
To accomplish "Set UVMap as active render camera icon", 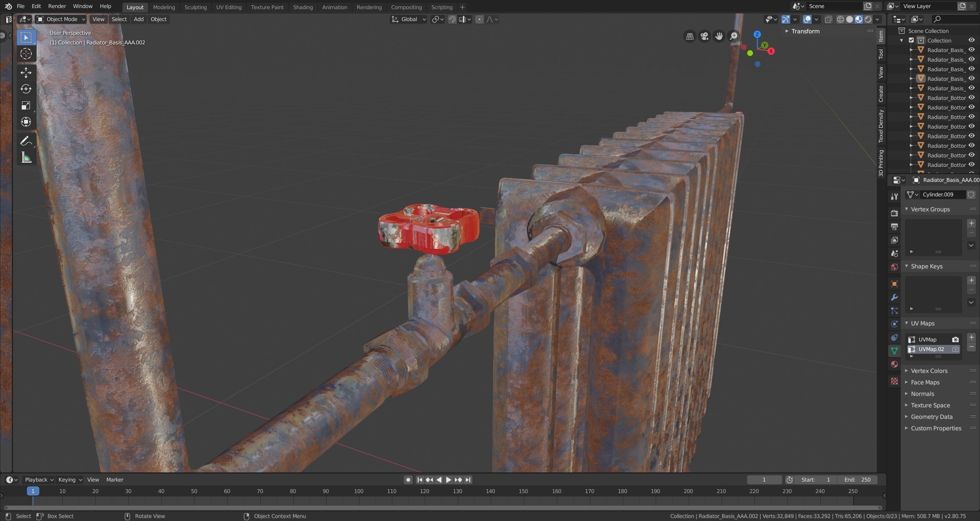I will click(955, 340).
